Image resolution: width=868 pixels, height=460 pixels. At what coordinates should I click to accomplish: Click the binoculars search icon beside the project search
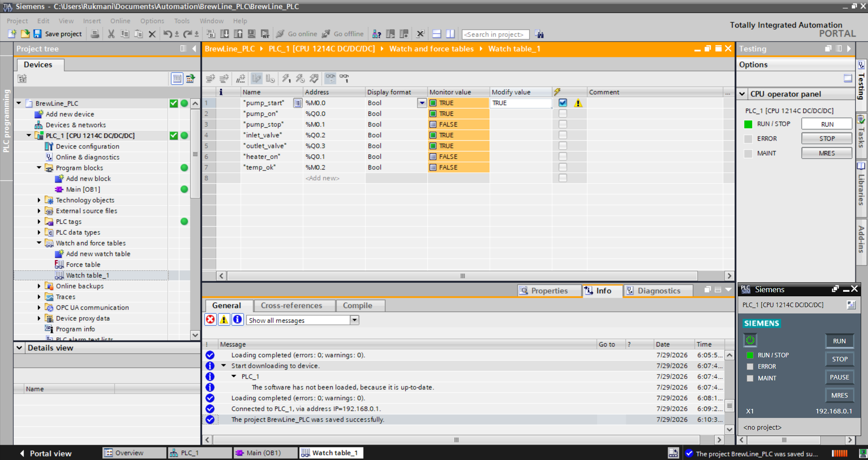[x=539, y=34]
